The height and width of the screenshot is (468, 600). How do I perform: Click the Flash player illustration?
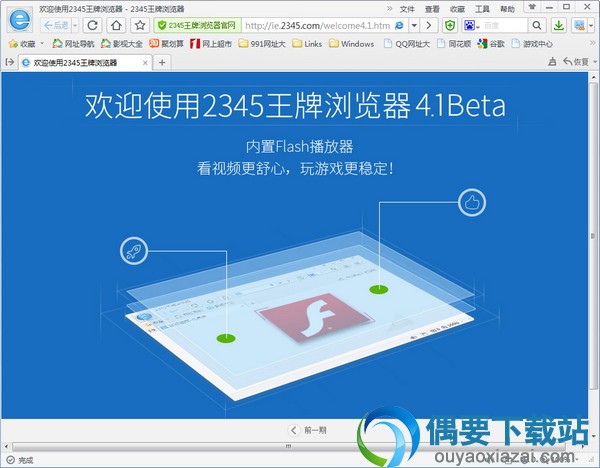tap(314, 316)
